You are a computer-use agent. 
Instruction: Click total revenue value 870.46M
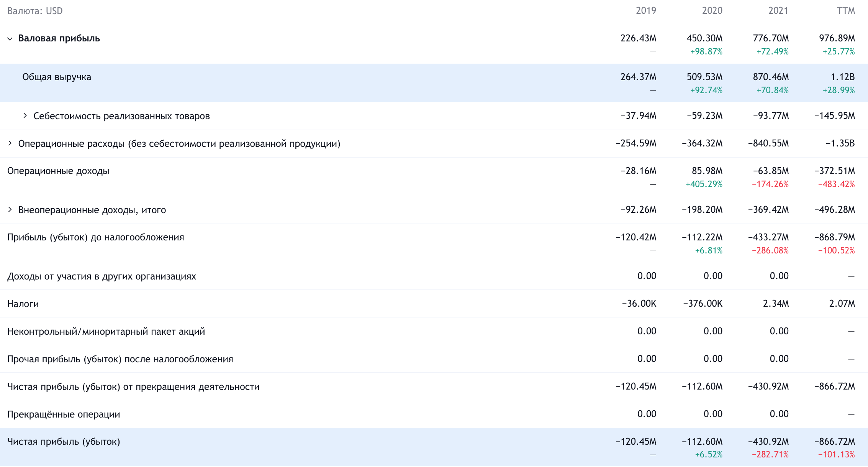pyautogui.click(x=771, y=77)
